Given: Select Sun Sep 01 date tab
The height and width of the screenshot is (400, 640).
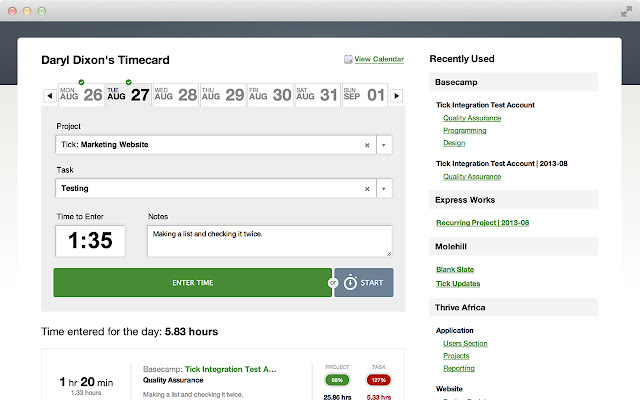Looking at the screenshot, I should [x=363, y=95].
